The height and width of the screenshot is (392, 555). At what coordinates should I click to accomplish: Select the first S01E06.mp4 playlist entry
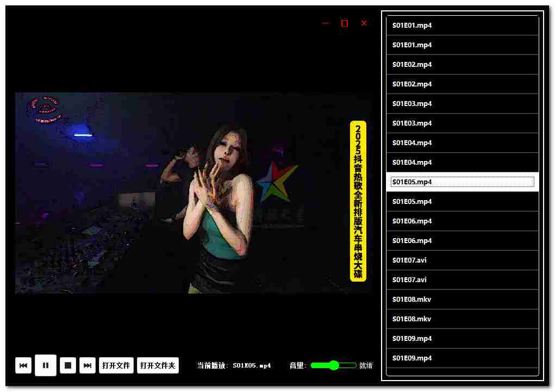click(x=462, y=221)
